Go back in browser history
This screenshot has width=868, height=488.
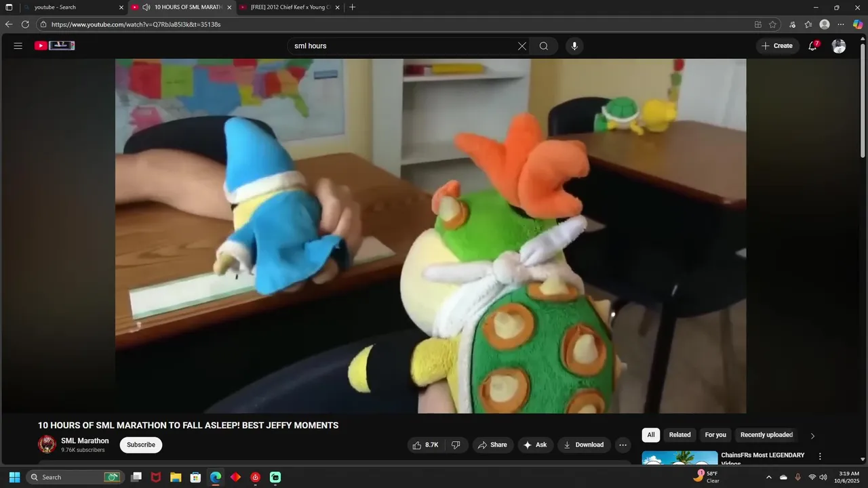pos(9,24)
